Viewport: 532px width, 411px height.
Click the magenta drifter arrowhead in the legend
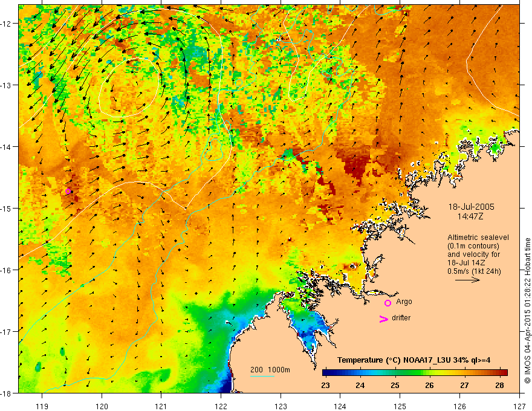(x=384, y=319)
